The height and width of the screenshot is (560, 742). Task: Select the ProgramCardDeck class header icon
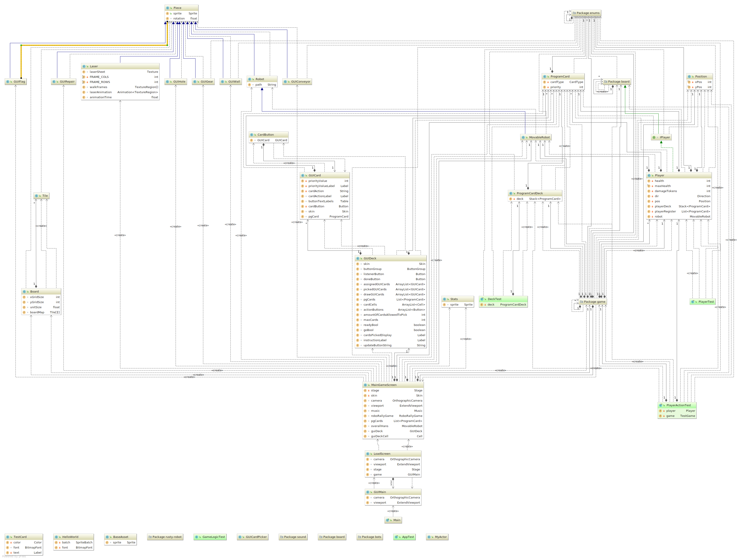511,193
